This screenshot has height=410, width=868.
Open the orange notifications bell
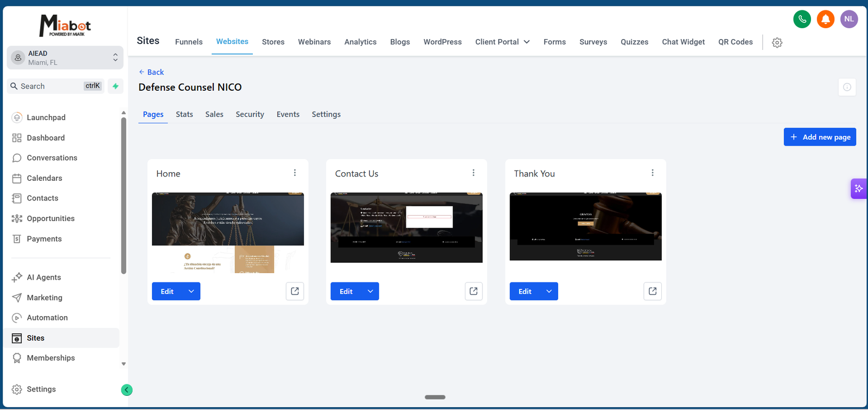click(826, 19)
